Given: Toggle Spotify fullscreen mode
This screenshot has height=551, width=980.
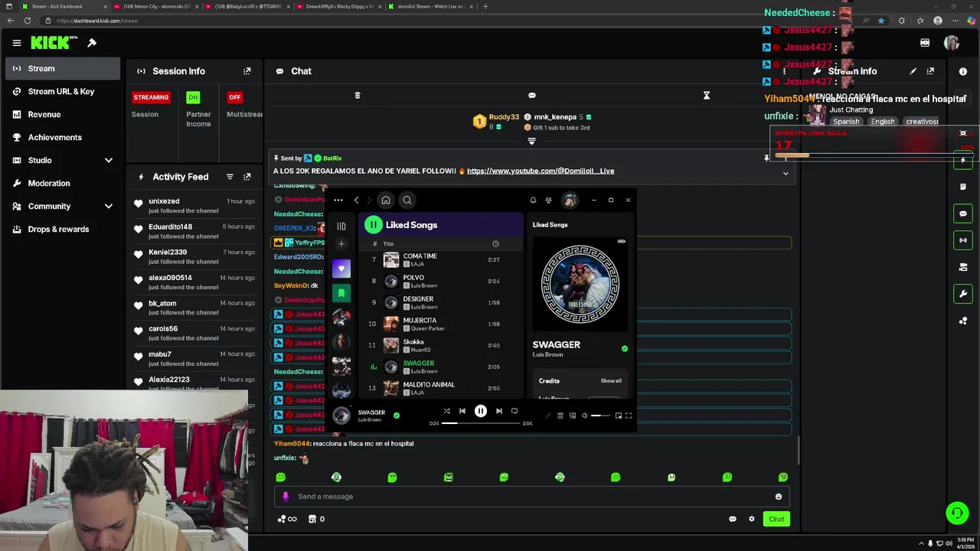Looking at the screenshot, I should coord(629,416).
